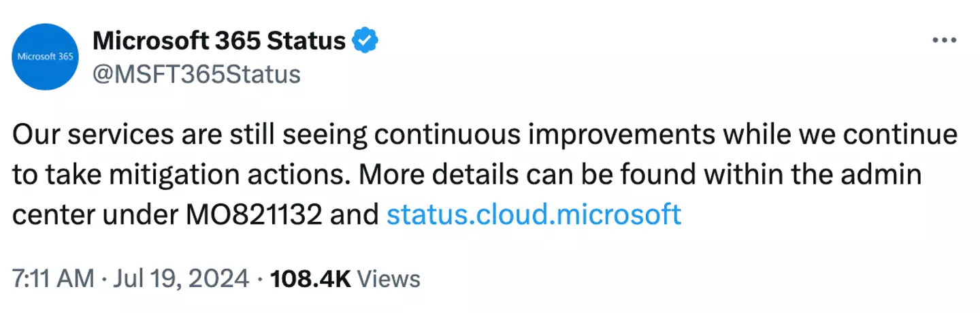This screenshot has width=980, height=313.
Task: Click the @MSFT365Status handle
Action: pos(196,73)
